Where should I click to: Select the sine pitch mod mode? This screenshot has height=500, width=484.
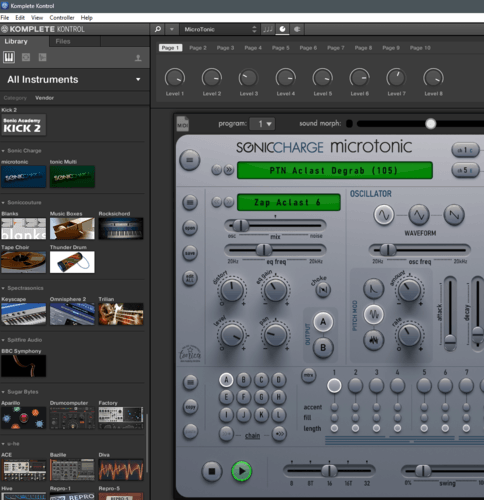coord(374,314)
